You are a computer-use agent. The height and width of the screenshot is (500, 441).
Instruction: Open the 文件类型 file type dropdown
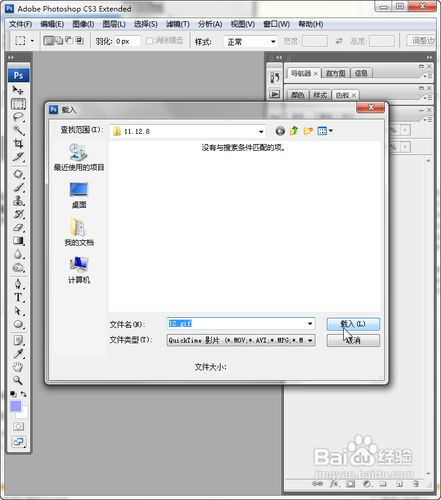pos(241,340)
